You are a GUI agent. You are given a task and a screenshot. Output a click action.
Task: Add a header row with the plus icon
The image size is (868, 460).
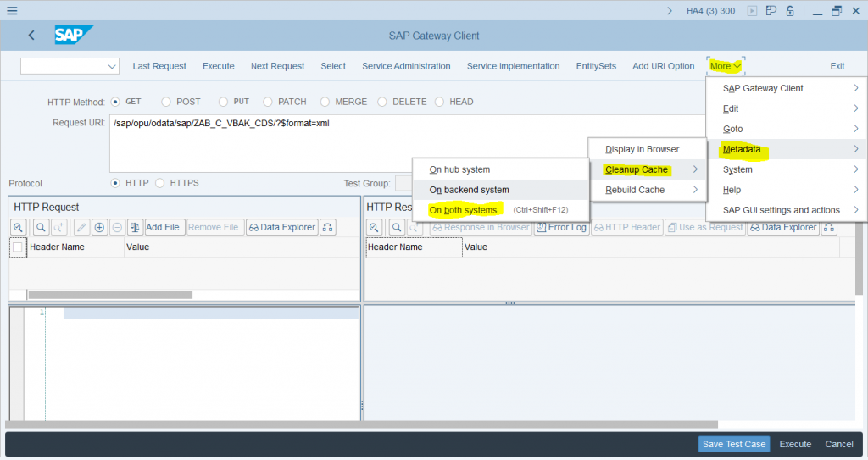[x=100, y=227]
